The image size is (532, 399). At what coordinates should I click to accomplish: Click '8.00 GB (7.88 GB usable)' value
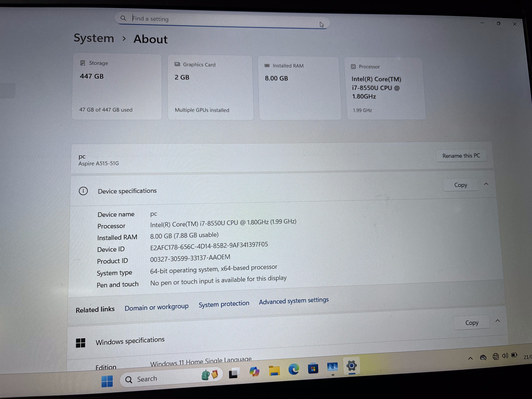click(184, 235)
